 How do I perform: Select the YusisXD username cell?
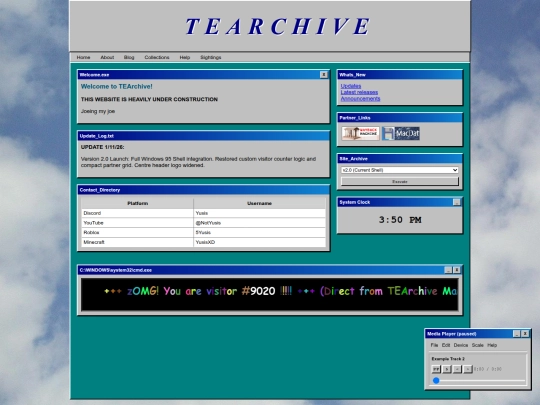pos(260,242)
